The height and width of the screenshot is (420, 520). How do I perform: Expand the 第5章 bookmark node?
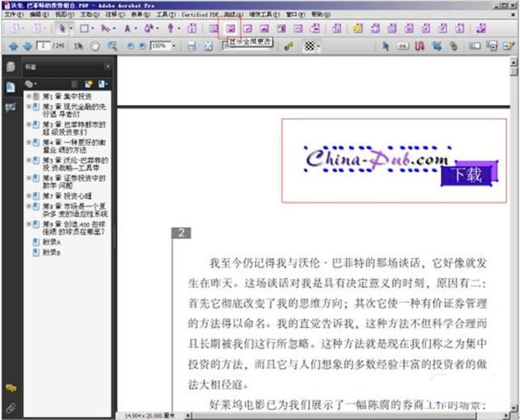(29, 160)
